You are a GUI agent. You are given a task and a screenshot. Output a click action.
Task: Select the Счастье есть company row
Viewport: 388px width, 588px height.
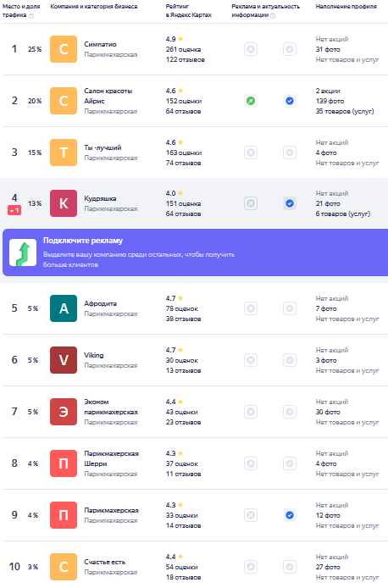click(195, 567)
